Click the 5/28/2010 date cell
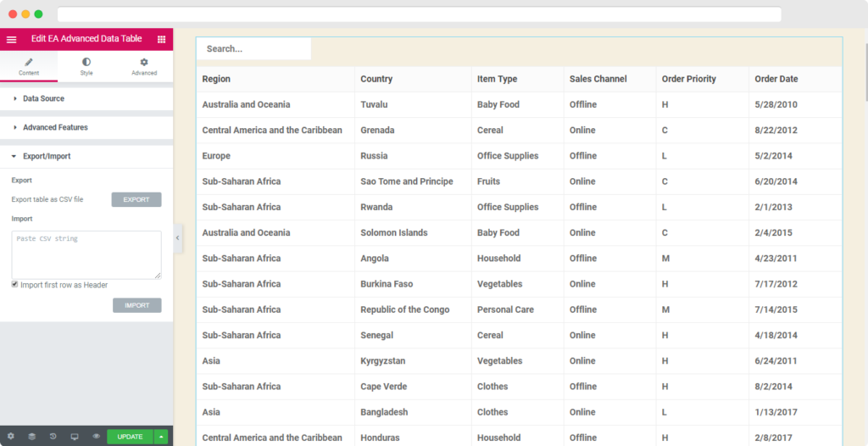 pyautogui.click(x=795, y=104)
